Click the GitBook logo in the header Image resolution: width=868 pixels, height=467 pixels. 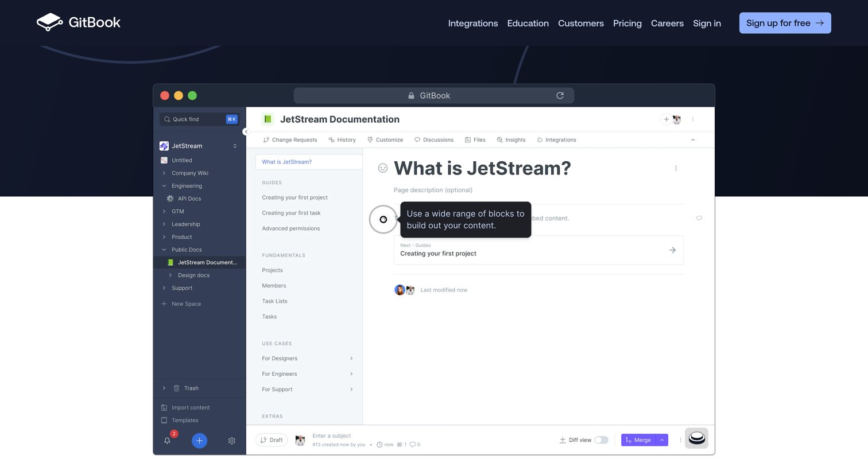(79, 22)
